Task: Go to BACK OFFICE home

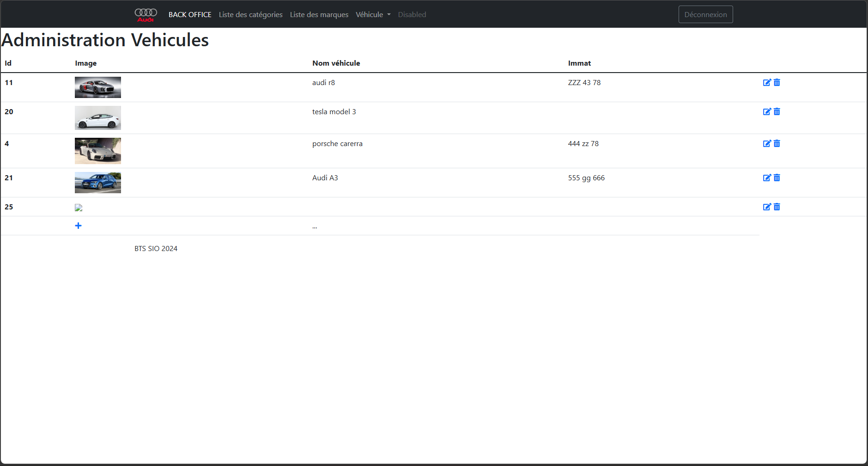Action: 190,15
